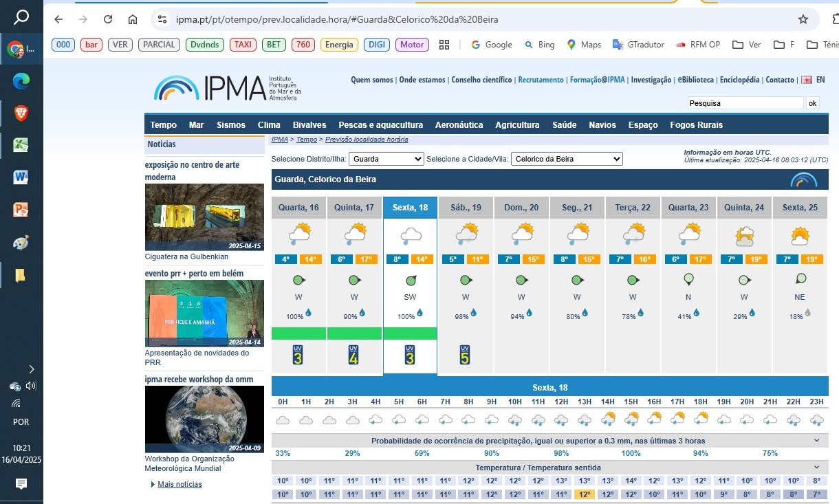Image resolution: width=839 pixels, height=504 pixels.
Task: Expand the taskbar hidden icons chevron
Action: tap(31, 369)
